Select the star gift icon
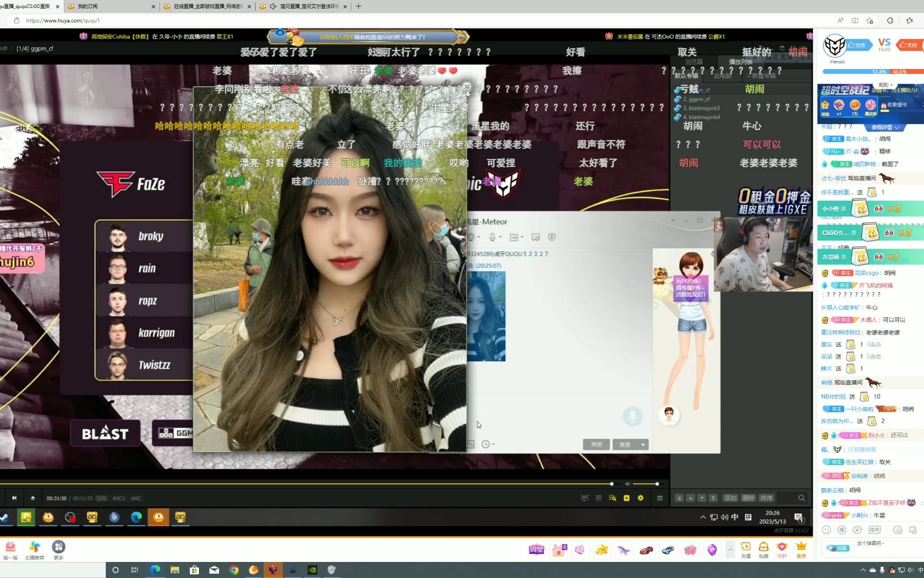The width and height of the screenshot is (924, 578). click(602, 550)
